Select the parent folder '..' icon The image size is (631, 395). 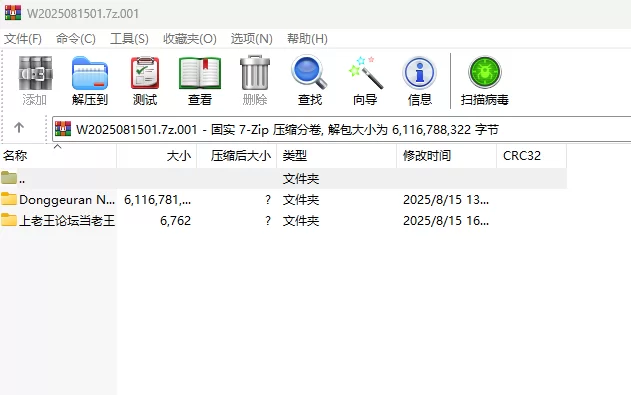click(x=9, y=177)
